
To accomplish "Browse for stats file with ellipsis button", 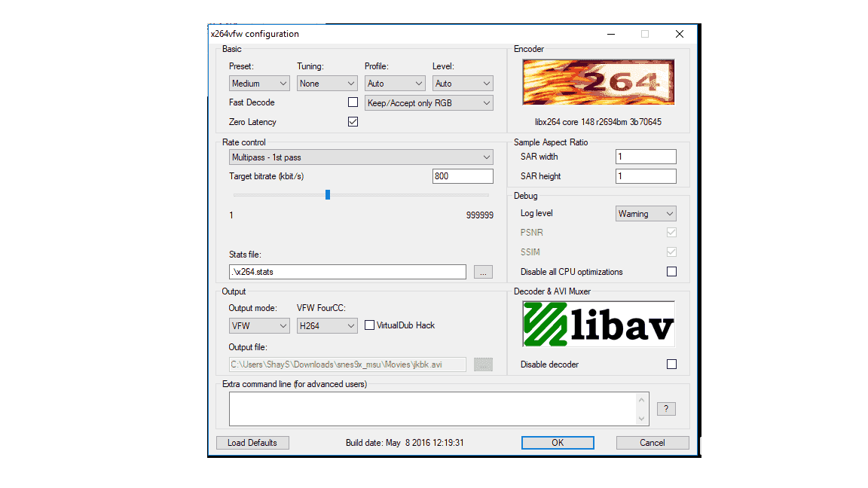I will (483, 272).
